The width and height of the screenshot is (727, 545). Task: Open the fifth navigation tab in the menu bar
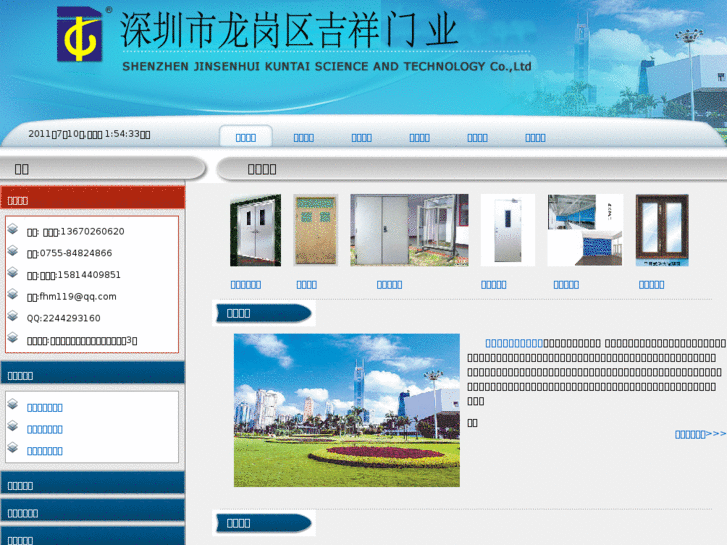point(478,138)
